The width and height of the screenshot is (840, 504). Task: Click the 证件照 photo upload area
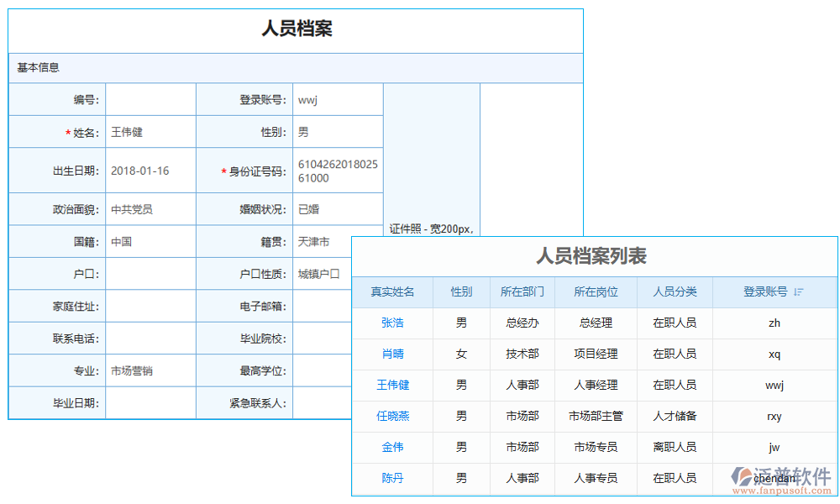point(431,160)
